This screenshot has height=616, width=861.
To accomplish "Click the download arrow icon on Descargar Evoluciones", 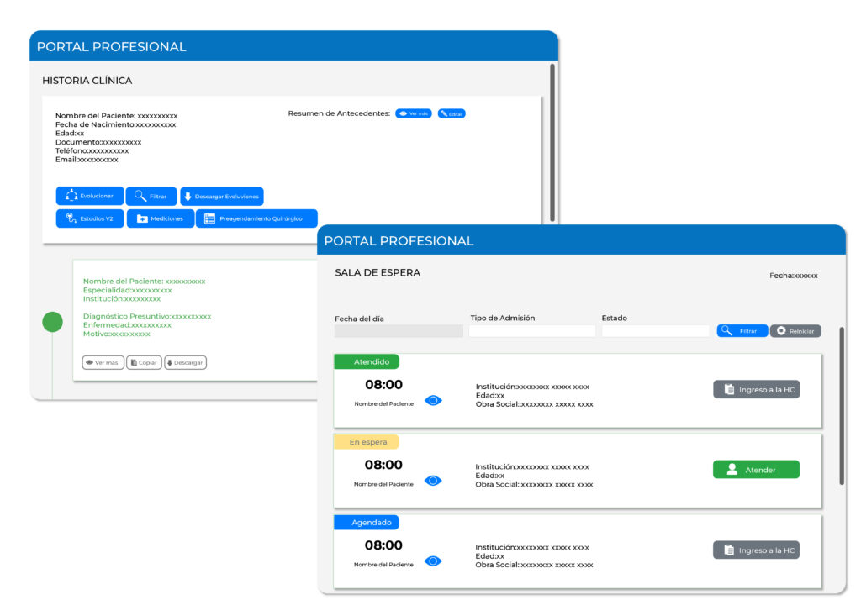I will click(188, 196).
